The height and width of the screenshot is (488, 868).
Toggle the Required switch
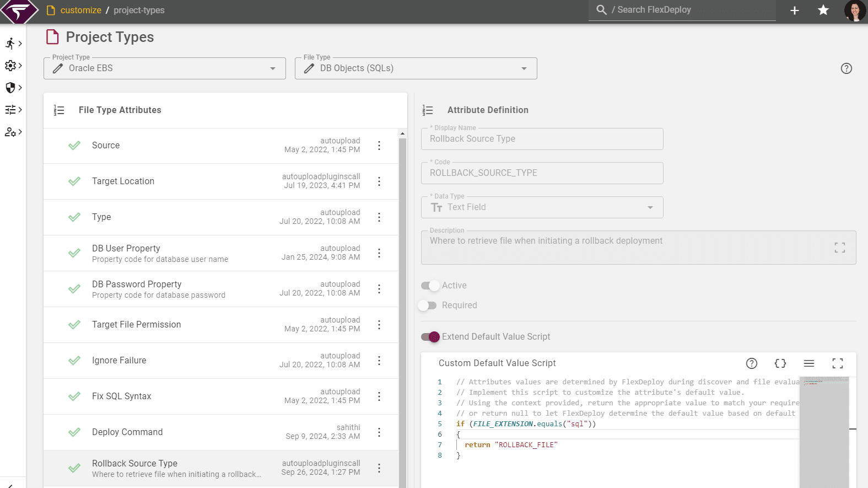427,305
